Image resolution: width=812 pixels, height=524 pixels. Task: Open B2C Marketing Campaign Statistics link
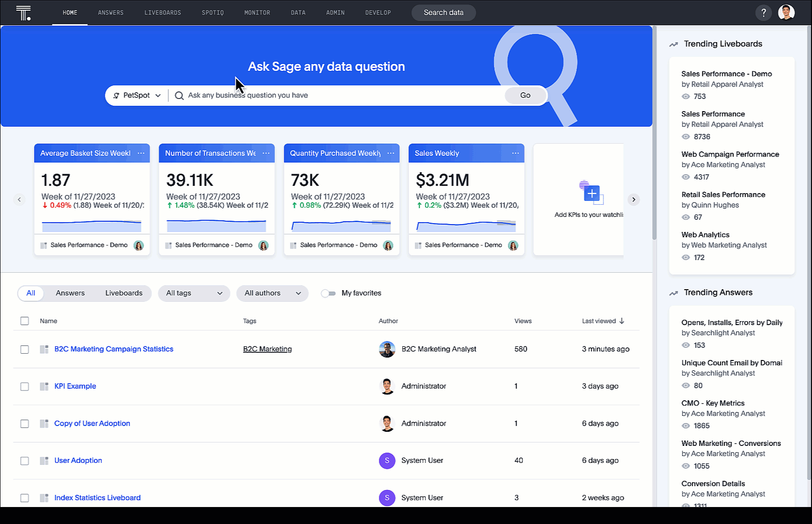[x=114, y=349]
